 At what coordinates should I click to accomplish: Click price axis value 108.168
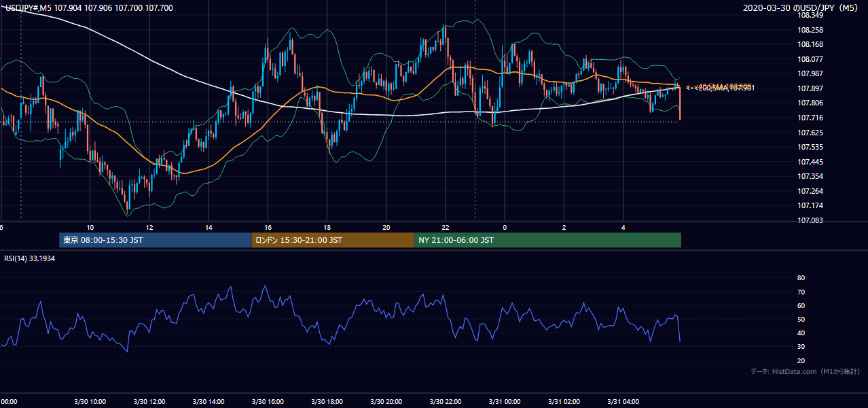(810, 44)
